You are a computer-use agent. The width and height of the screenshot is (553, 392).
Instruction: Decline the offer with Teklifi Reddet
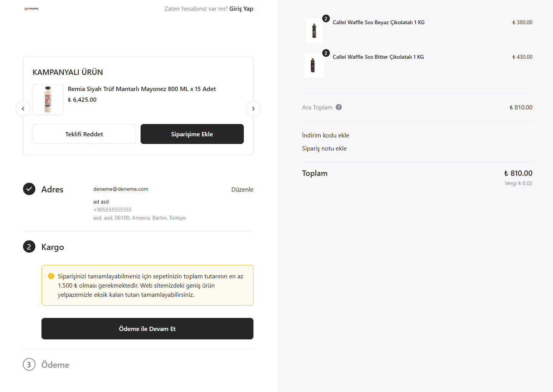click(84, 134)
